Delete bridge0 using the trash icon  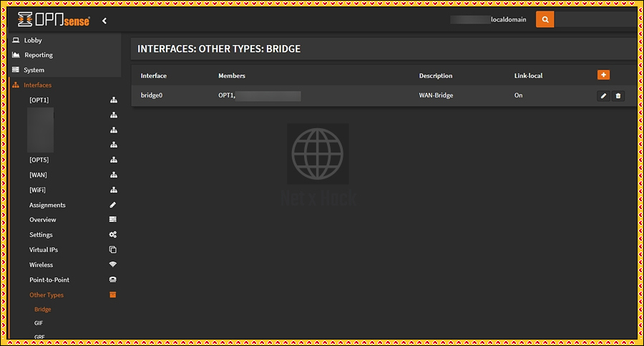pyautogui.click(x=618, y=95)
